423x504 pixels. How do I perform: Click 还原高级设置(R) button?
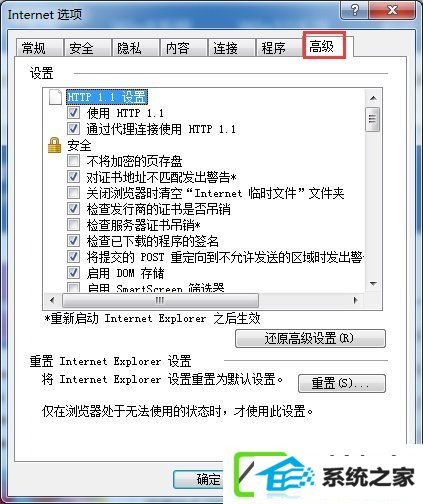pyautogui.click(x=310, y=339)
